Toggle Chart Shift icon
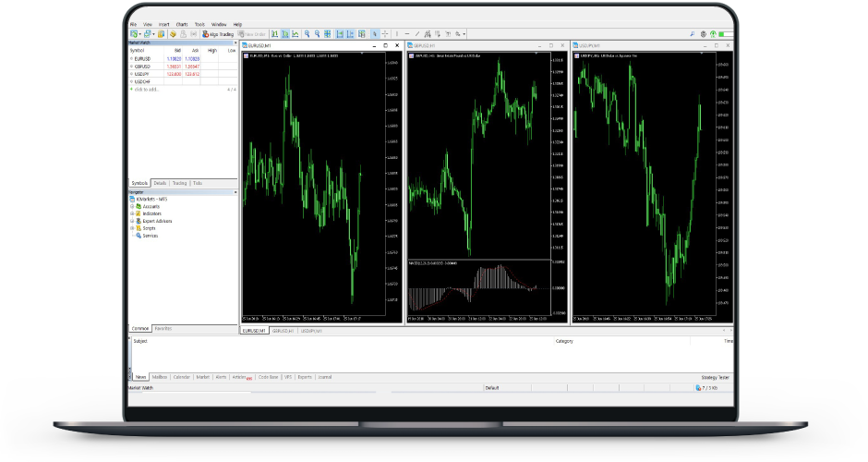868x462 pixels. click(x=350, y=34)
